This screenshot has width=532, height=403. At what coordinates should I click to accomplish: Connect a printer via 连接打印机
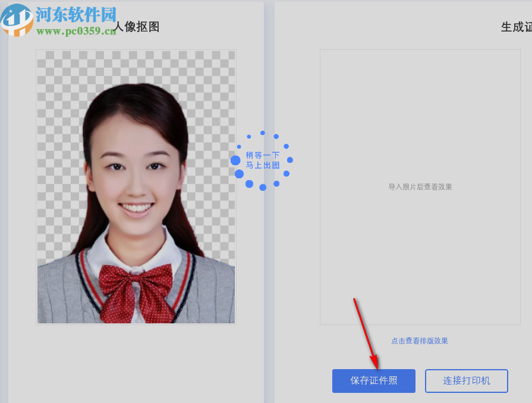466,380
